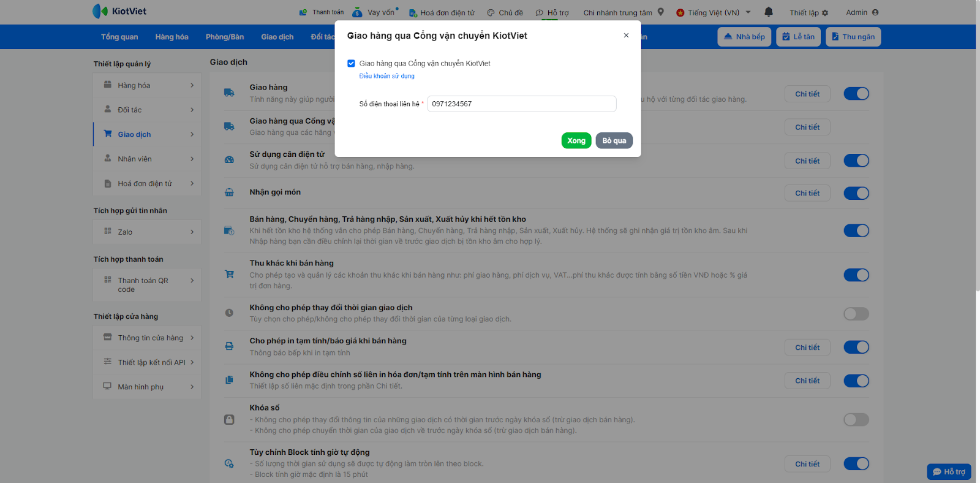Expand the Đối tác sidebar chevron
This screenshot has height=483, width=980.
pyautogui.click(x=192, y=110)
